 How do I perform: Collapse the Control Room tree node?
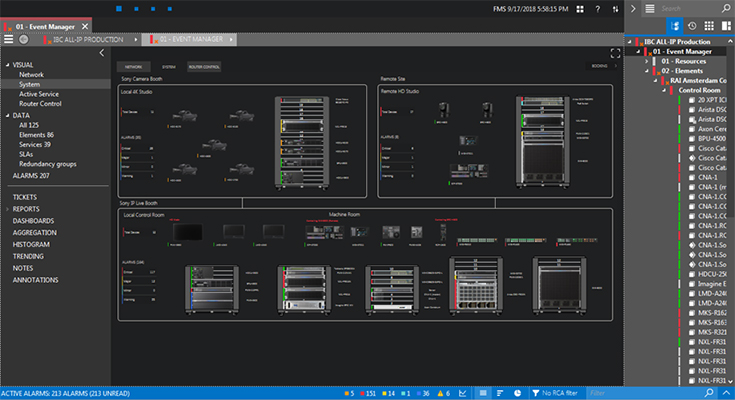[x=665, y=90]
